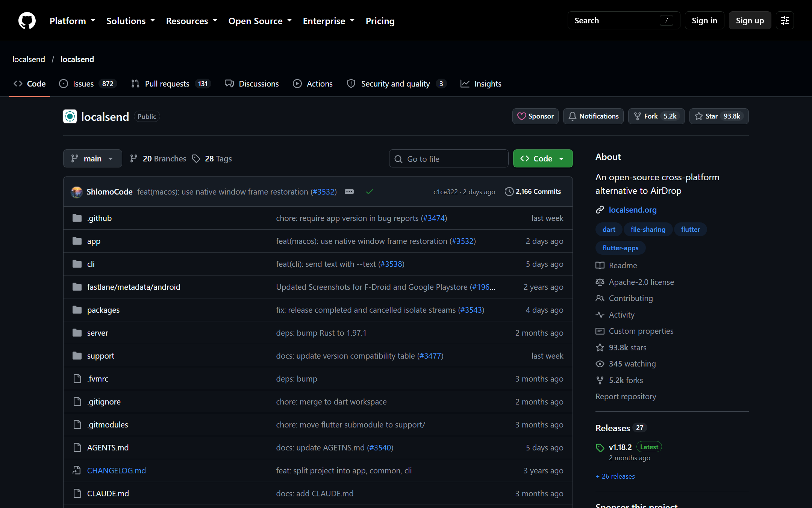Screen dimensions: 812x508
Task: Open the fastlane/metadata/android folder
Action: 134,287
